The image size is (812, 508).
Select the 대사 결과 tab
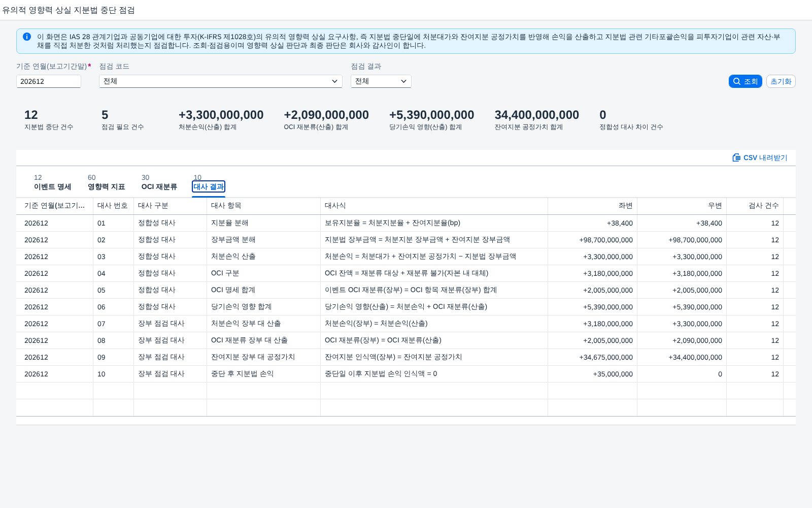point(209,186)
